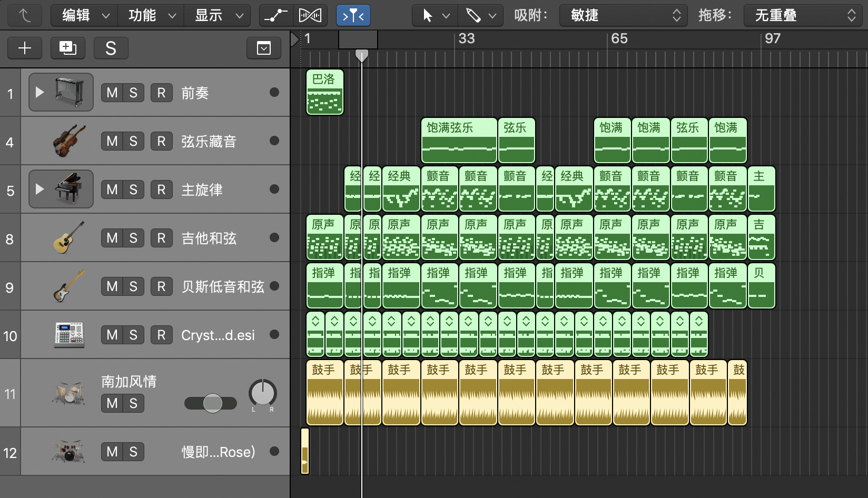This screenshot has width=868, height=498.
Task: Open the 拖移 无重叠 drag dropdown
Action: 803,15
